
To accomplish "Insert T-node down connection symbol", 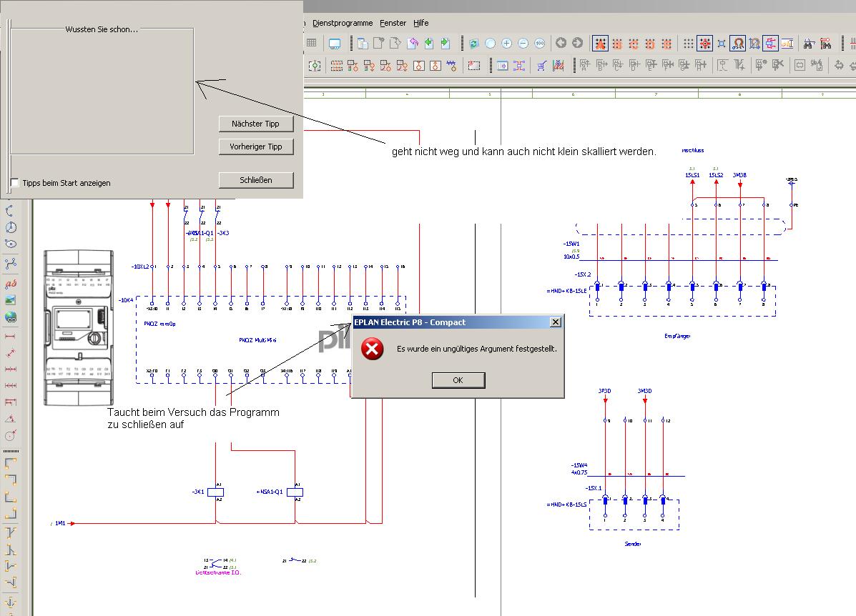I will 11,532.
